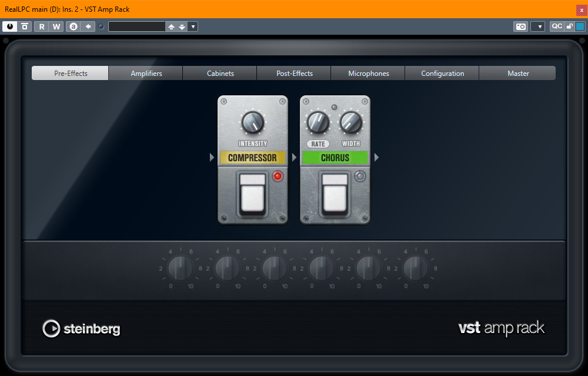Toggle the Bypass Effect button

click(25, 26)
